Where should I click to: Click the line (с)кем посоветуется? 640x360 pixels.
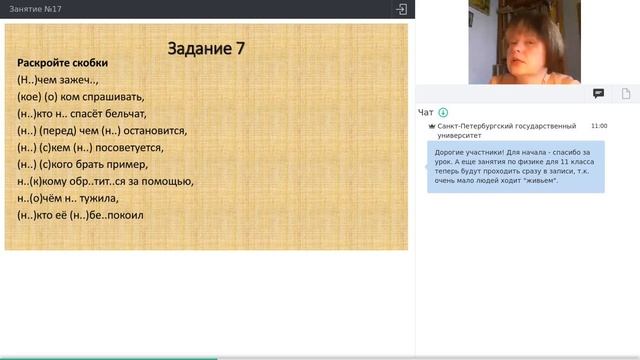point(90,148)
